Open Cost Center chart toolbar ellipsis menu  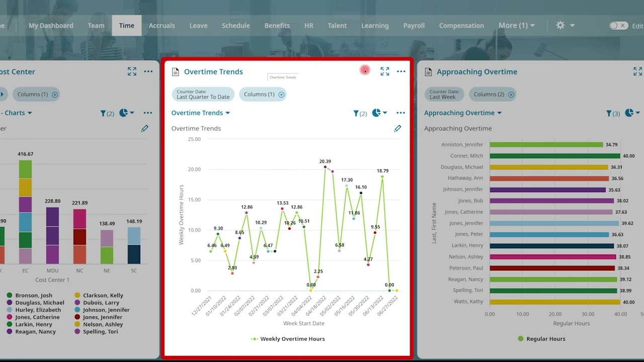[x=148, y=113]
